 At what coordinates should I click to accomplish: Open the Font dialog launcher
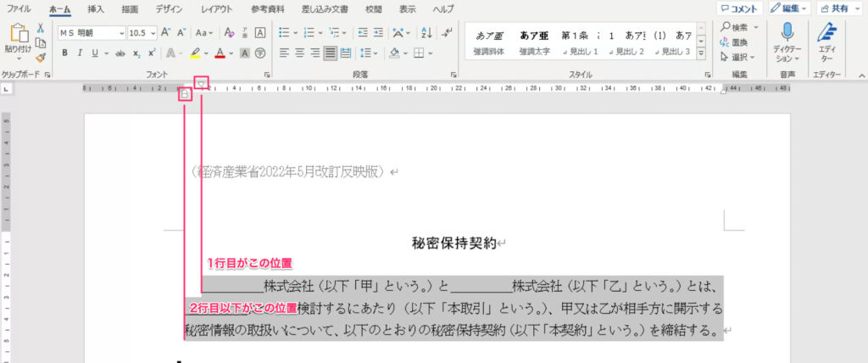coord(266,75)
